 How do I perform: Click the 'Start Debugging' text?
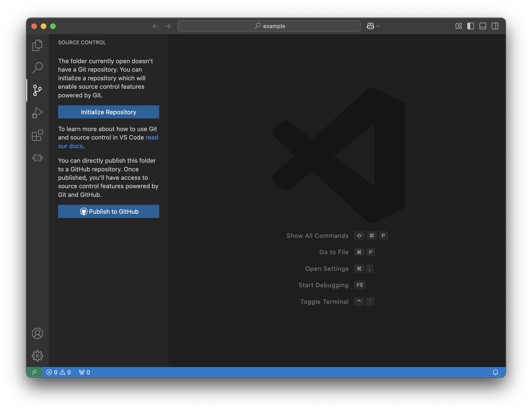coord(324,285)
